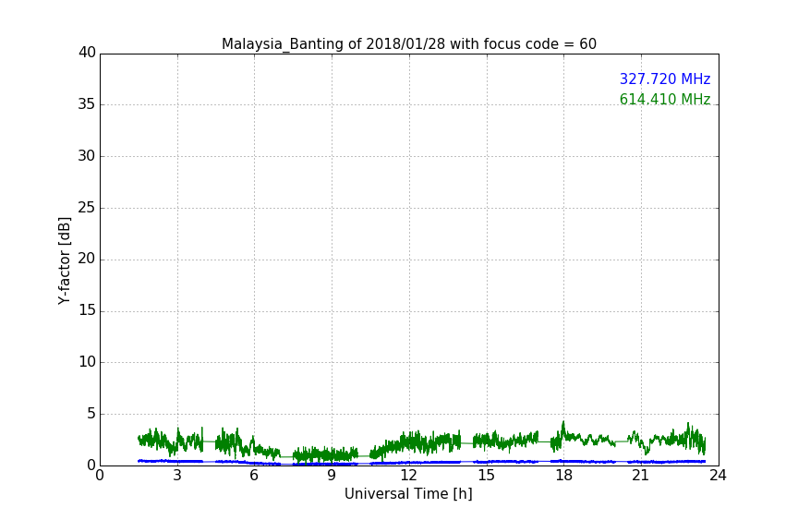Click the x-axis tick label '3'
Image resolution: width=798 pixels, height=532 pixels.
tap(177, 476)
